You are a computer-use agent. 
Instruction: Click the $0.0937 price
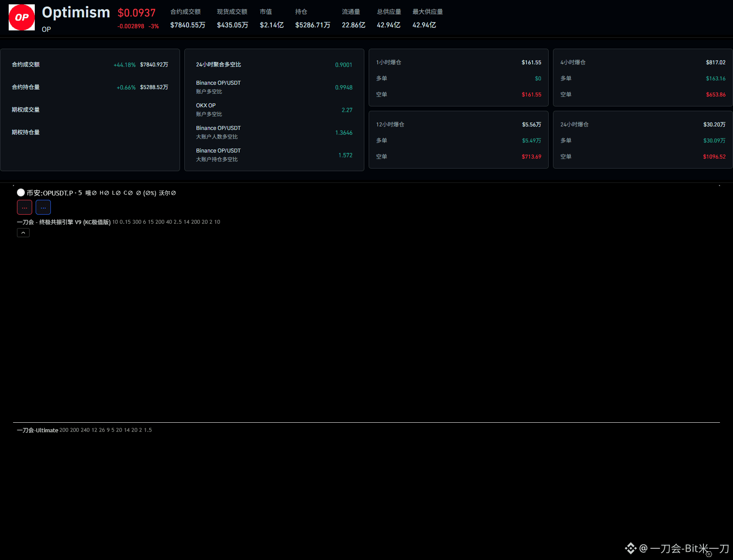click(x=137, y=13)
